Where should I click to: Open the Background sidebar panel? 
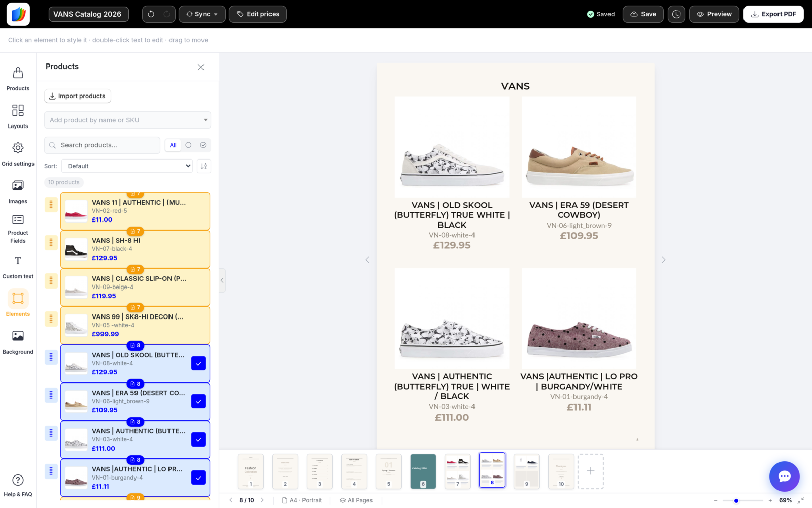click(x=18, y=342)
